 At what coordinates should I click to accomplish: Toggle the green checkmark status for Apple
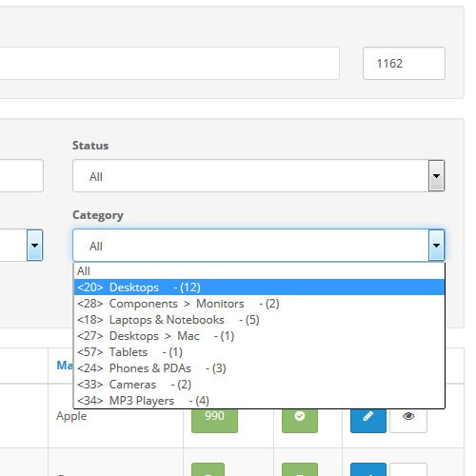300,420
